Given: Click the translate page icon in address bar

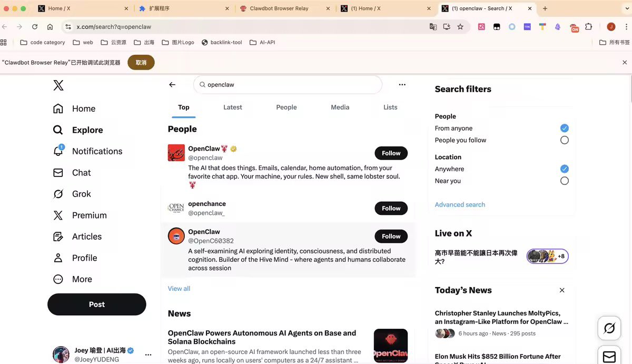Looking at the screenshot, I should (433, 26).
